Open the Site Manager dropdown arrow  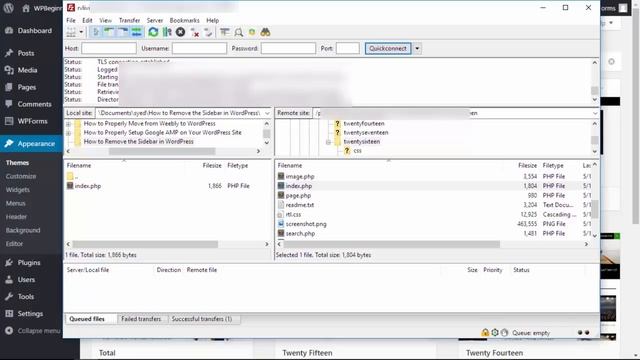tap(81, 32)
